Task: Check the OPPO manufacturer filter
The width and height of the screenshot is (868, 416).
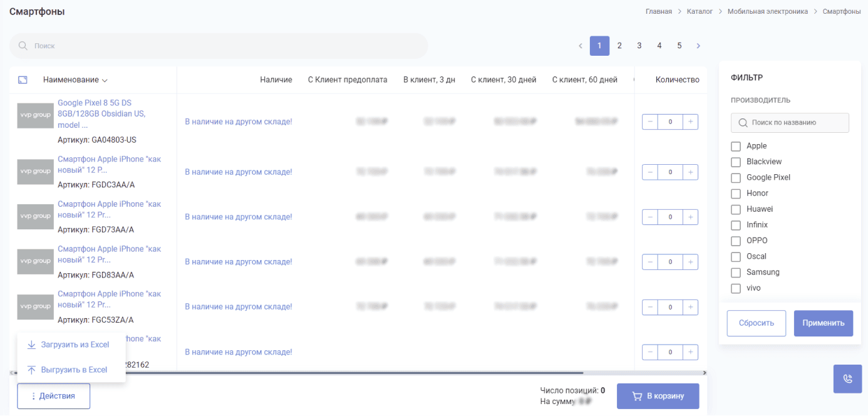Action: [x=736, y=241]
